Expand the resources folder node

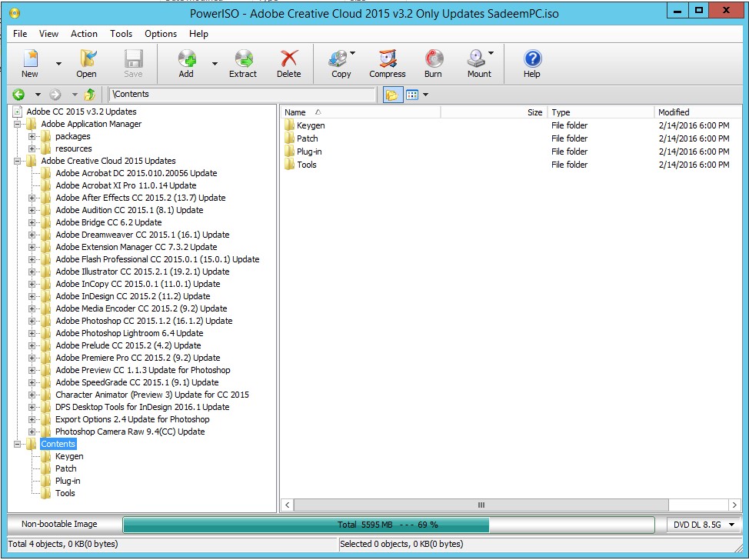[x=32, y=148]
